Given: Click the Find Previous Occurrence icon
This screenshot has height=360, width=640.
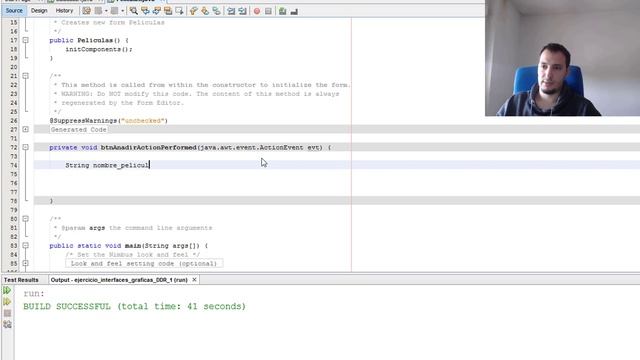Looking at the screenshot, I should coord(145,11).
